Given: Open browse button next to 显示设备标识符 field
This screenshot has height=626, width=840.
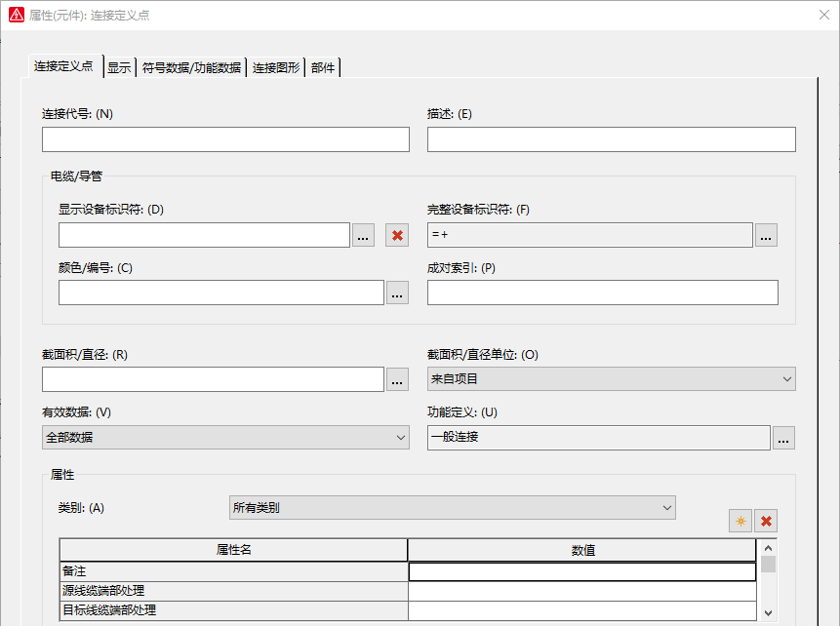Looking at the screenshot, I should click(x=363, y=235).
